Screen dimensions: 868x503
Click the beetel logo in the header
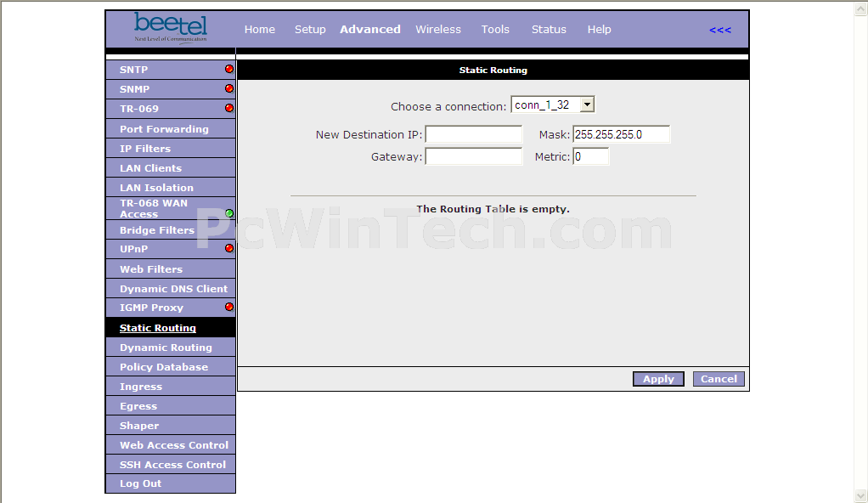171,27
